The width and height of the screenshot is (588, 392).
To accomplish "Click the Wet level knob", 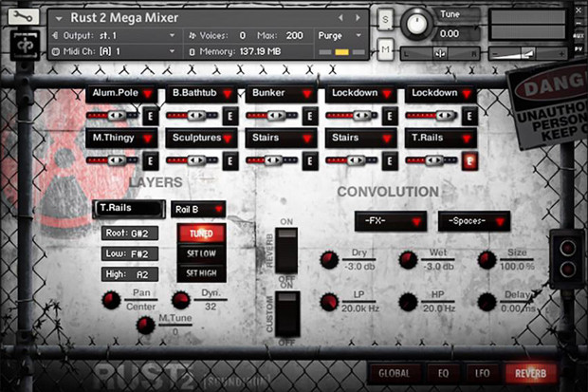I will (x=408, y=260).
